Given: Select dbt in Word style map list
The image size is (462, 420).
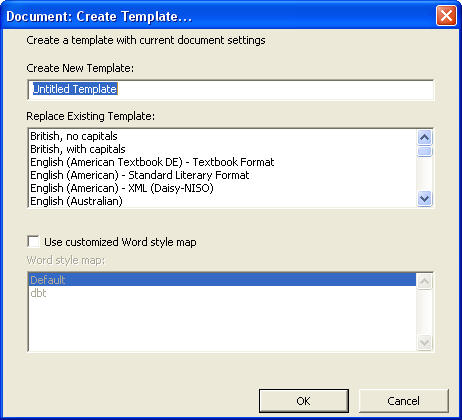Looking at the screenshot, I should (223, 293).
